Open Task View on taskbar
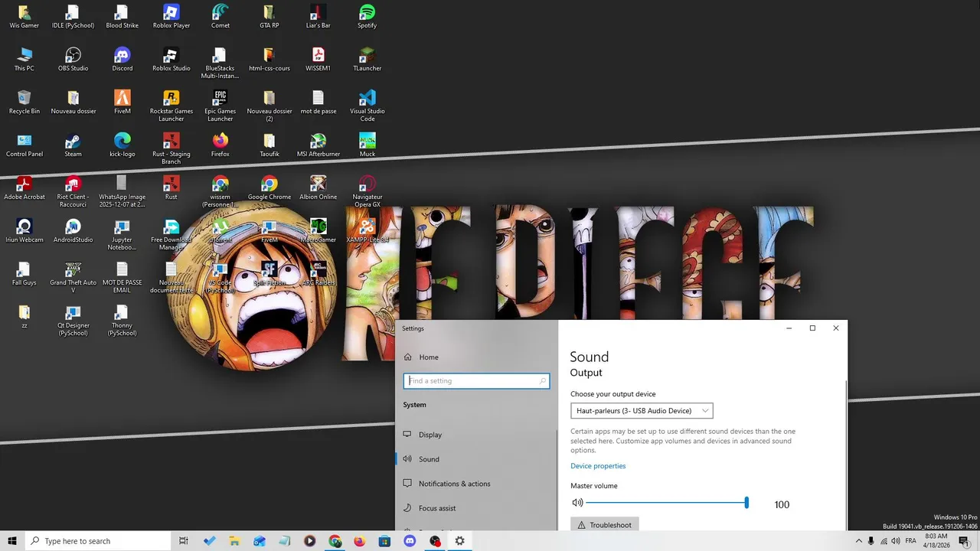 184,541
